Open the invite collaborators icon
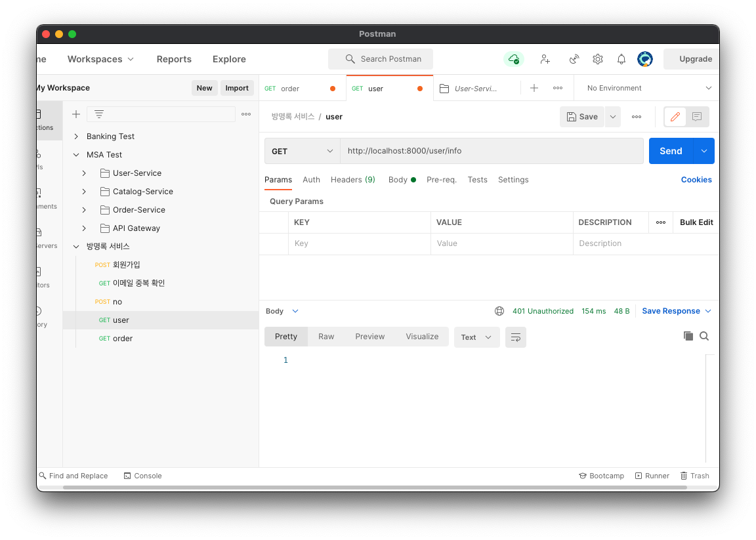The width and height of the screenshot is (756, 540). click(x=545, y=59)
